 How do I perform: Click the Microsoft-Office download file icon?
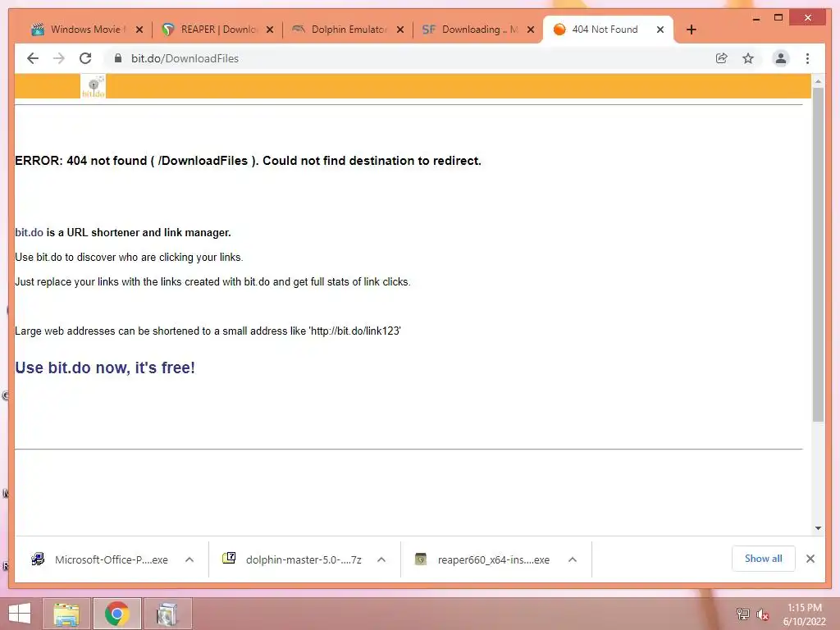click(x=38, y=559)
